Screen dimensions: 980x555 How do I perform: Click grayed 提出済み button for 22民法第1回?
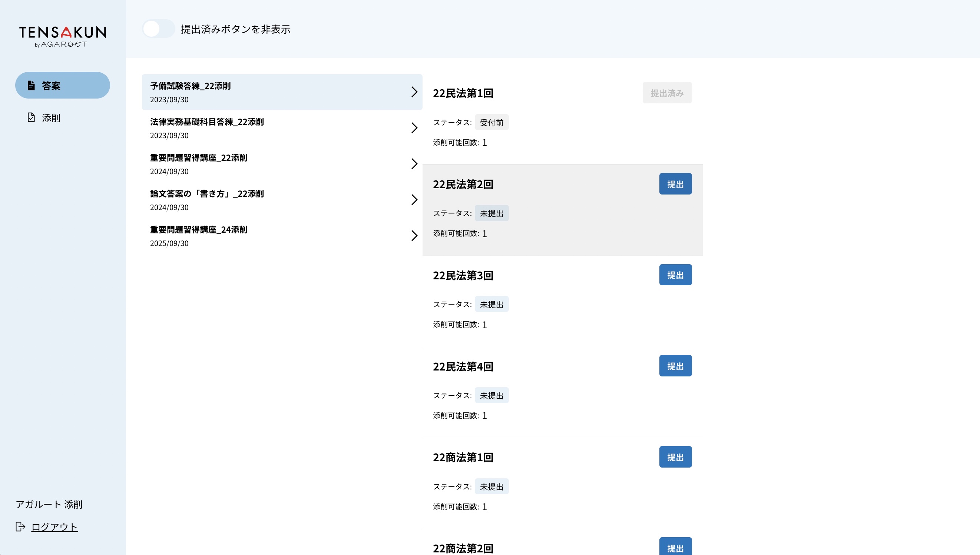click(666, 93)
